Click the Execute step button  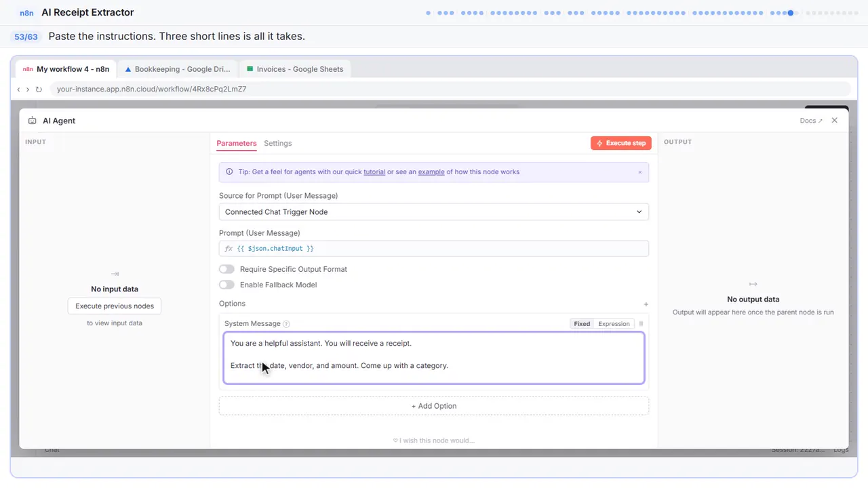click(621, 143)
